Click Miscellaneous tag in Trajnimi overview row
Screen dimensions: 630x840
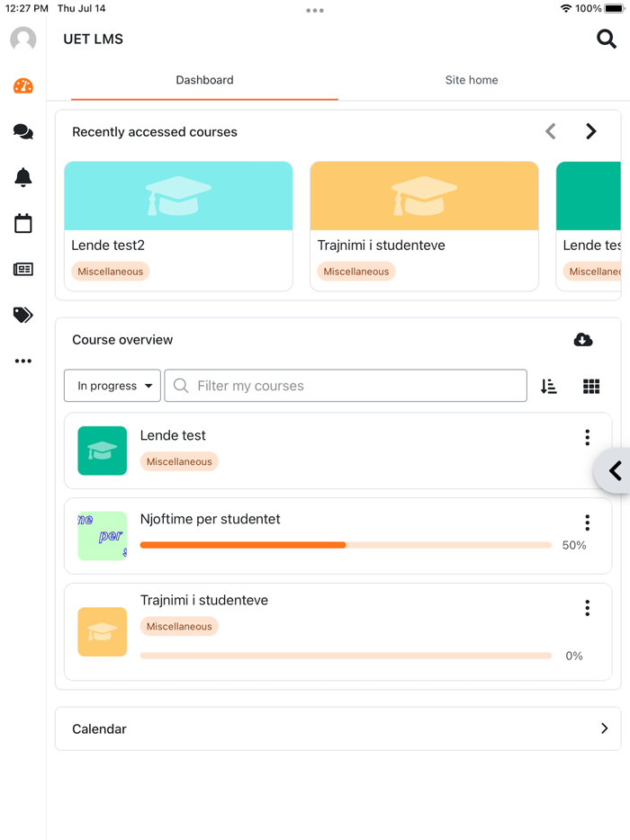point(179,626)
